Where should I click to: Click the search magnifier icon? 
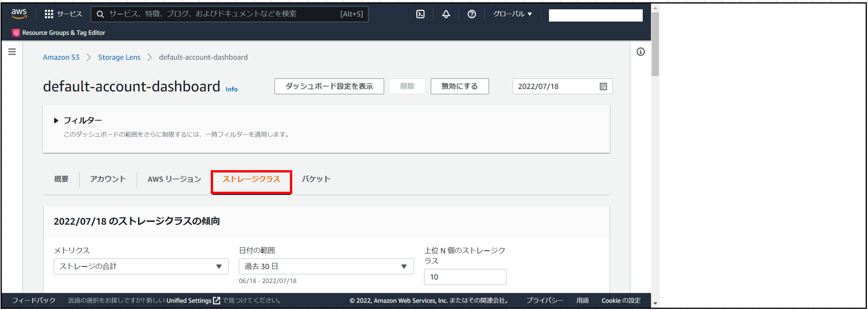(x=101, y=14)
